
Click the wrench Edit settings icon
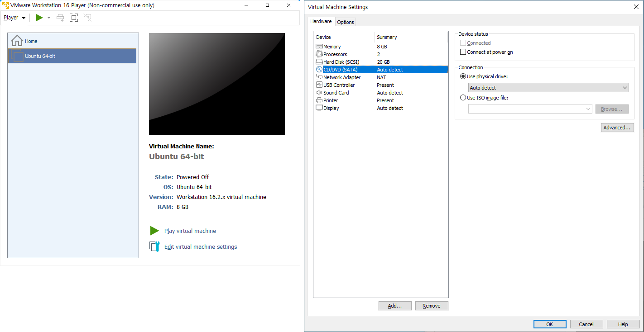coord(154,247)
